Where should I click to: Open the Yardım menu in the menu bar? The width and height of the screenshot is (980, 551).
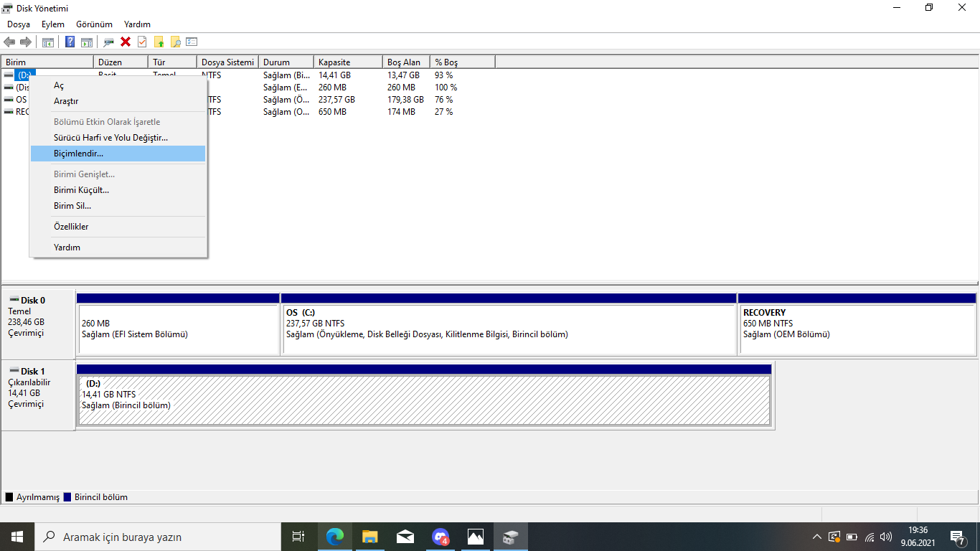[x=137, y=24]
